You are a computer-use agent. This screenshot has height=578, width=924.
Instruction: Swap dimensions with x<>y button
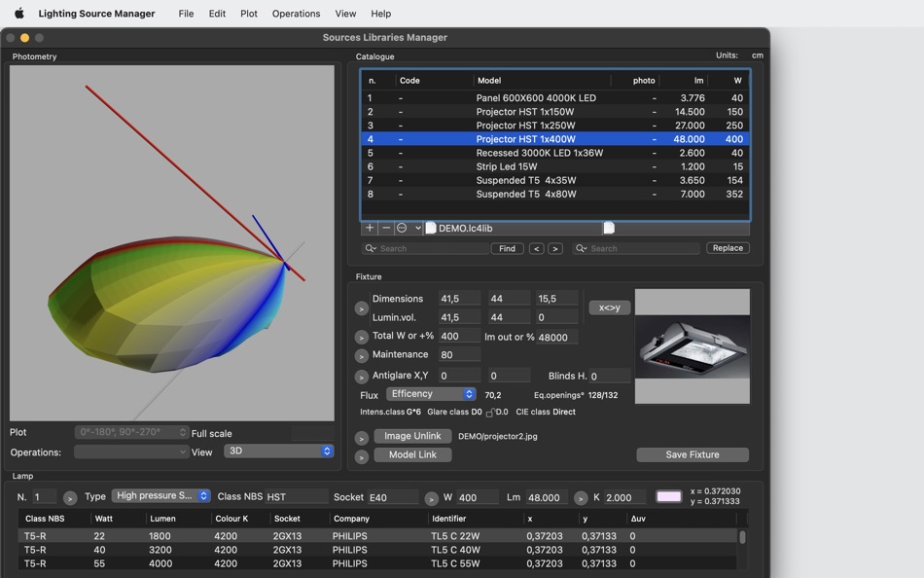click(x=609, y=307)
